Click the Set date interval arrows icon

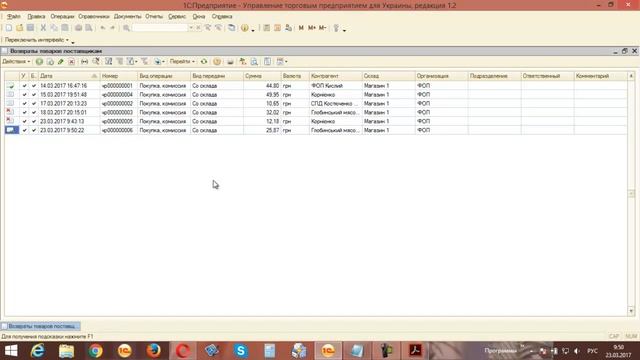pyautogui.click(x=84, y=62)
